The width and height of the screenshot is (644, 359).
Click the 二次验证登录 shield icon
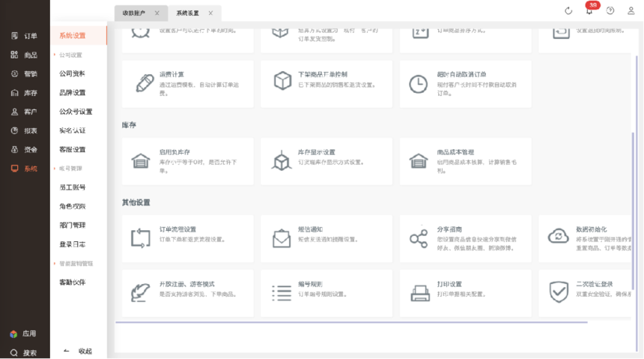(559, 292)
